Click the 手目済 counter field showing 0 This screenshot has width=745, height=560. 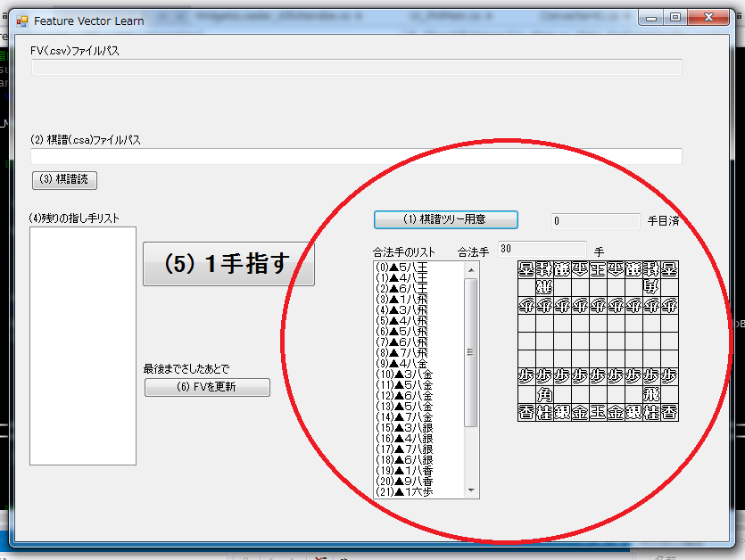(x=595, y=221)
